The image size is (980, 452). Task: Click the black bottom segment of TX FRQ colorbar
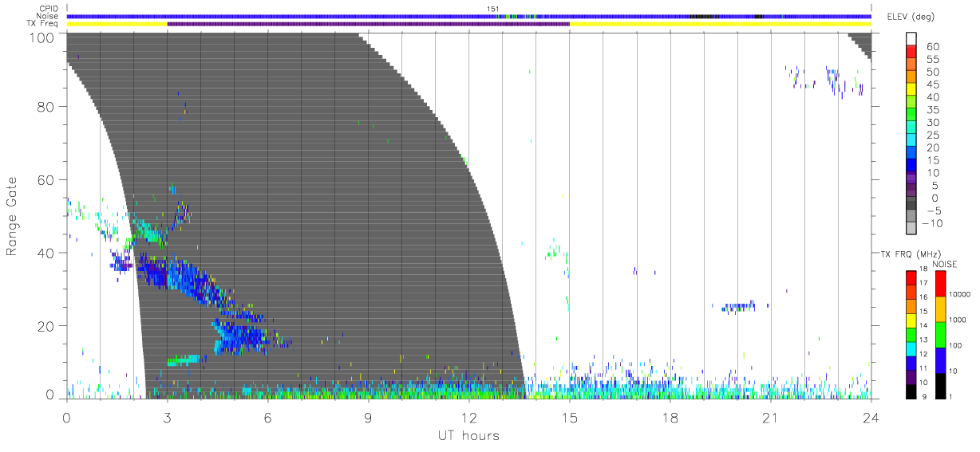point(911,391)
